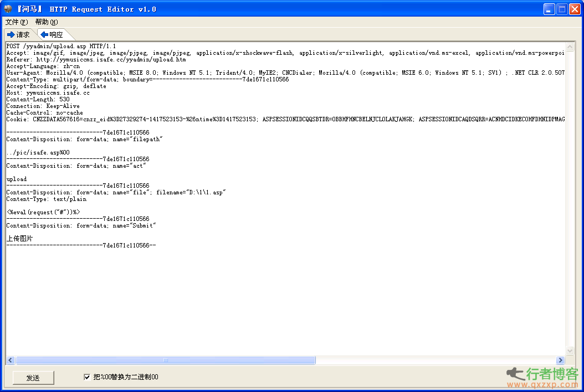Click in the empty request editor area below text
The image size is (584, 392).
pyautogui.click(x=285, y=302)
